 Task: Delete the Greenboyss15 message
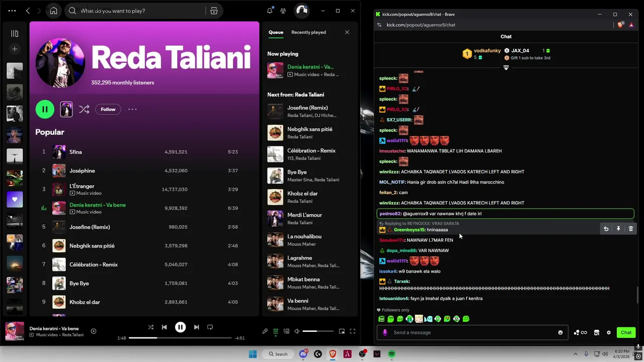631,229
